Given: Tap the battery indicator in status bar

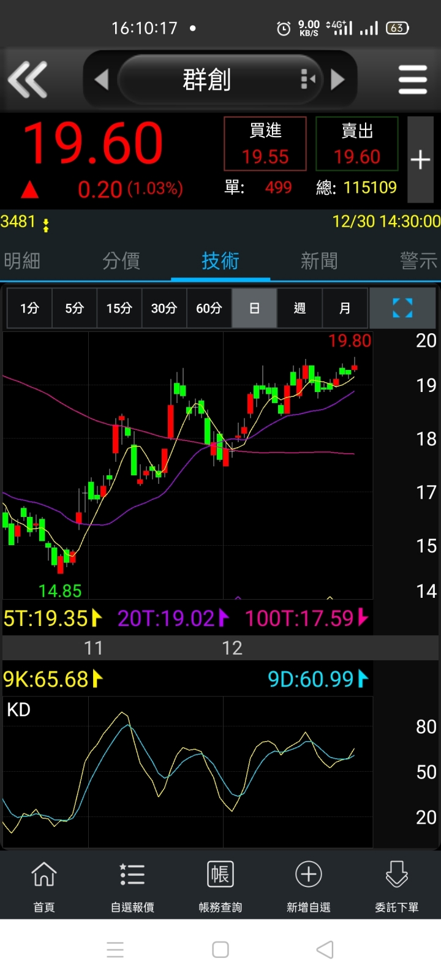Looking at the screenshot, I should [398, 28].
